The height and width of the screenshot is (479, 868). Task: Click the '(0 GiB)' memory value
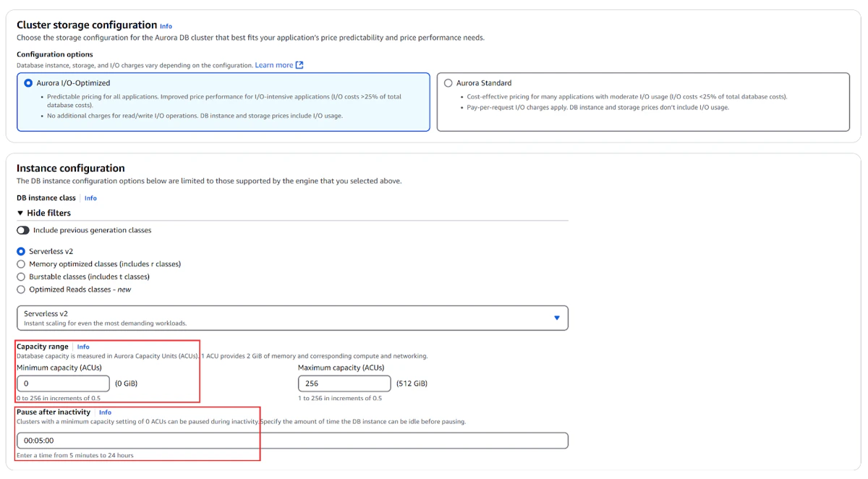(126, 383)
